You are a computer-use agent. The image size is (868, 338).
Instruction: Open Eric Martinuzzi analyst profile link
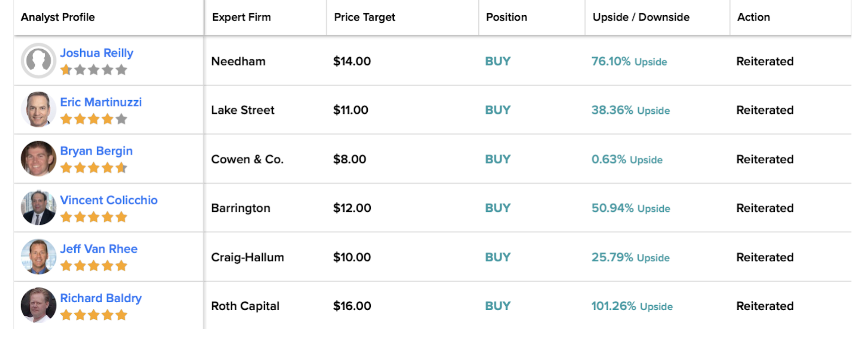point(101,102)
